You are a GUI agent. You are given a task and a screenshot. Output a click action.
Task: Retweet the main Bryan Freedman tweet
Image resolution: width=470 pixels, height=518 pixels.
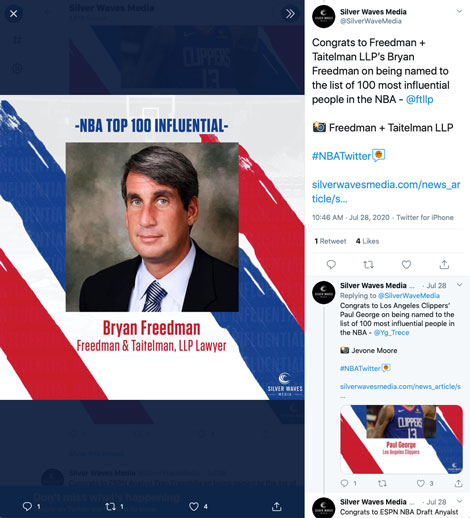pyautogui.click(x=368, y=265)
